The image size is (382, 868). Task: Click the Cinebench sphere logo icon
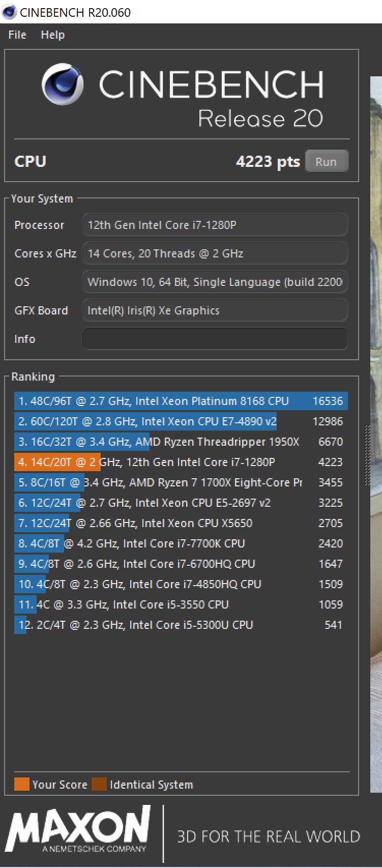63,84
